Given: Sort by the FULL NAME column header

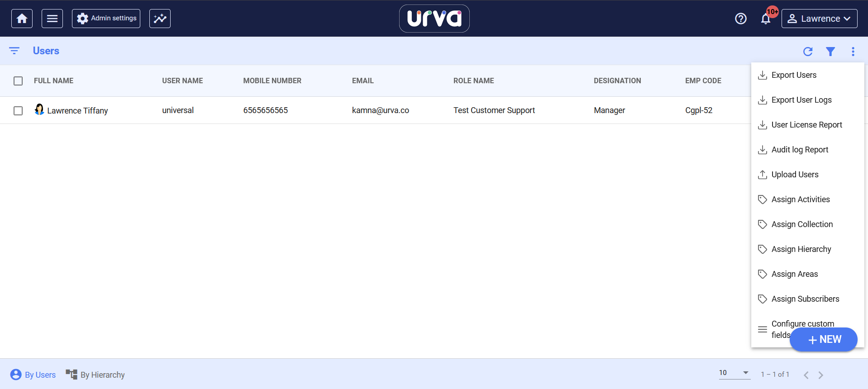Looking at the screenshot, I should pyautogui.click(x=53, y=81).
